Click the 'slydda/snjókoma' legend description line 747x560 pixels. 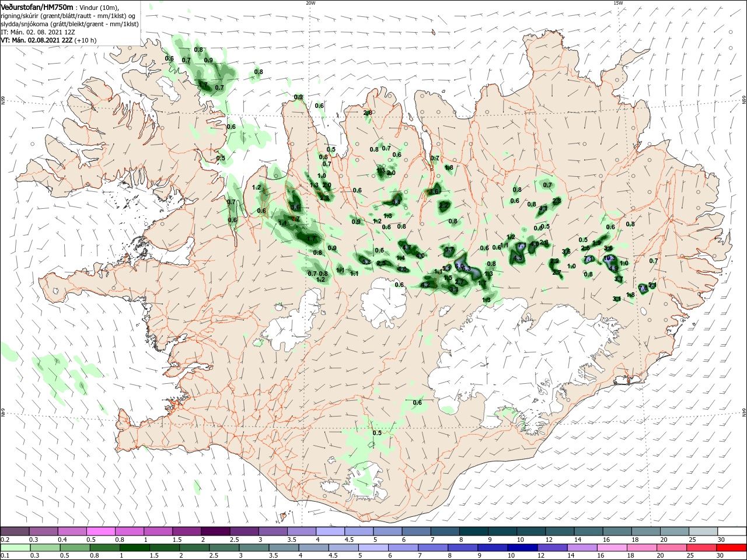click(69, 24)
